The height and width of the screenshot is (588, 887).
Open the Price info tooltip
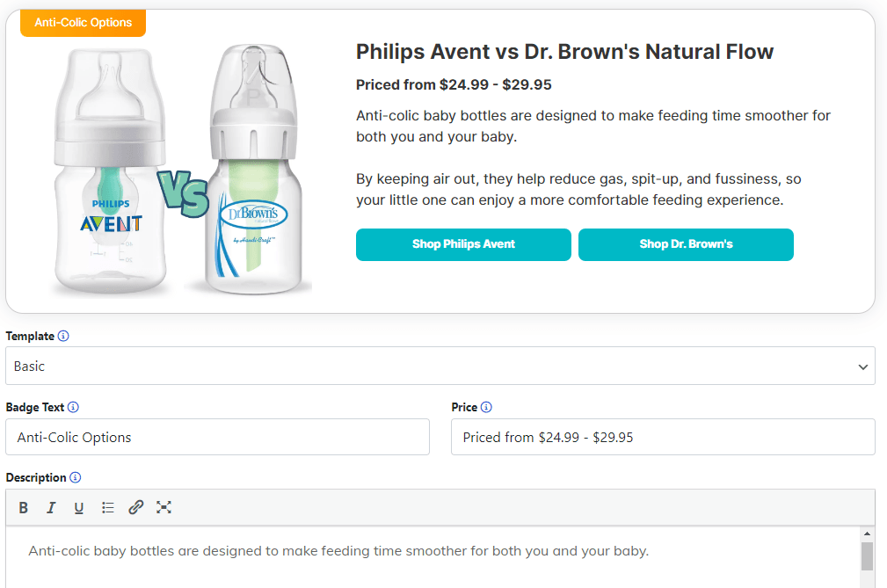tap(488, 407)
